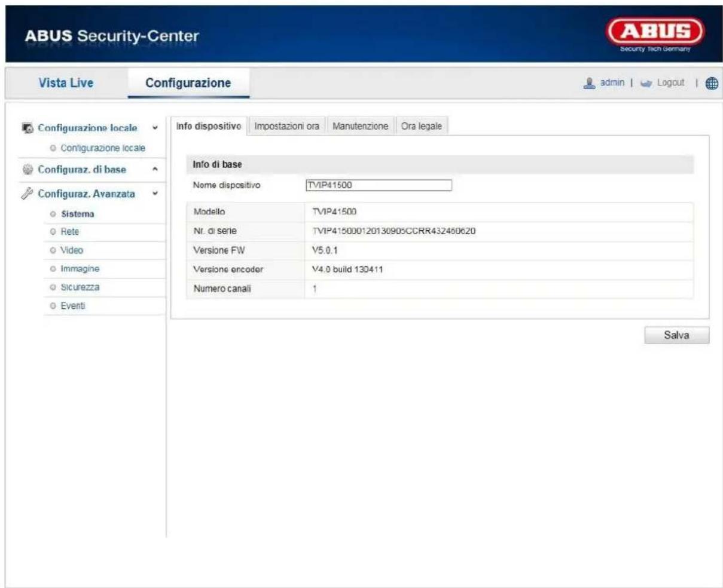This screenshot has height=588, width=723.
Task: Click the Versione encoder label
Action: [x=228, y=269]
